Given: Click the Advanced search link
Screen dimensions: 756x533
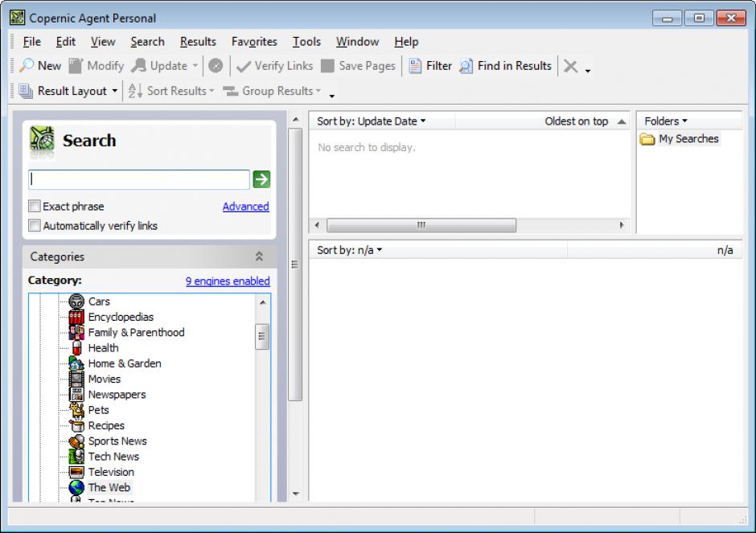Looking at the screenshot, I should 245,207.
